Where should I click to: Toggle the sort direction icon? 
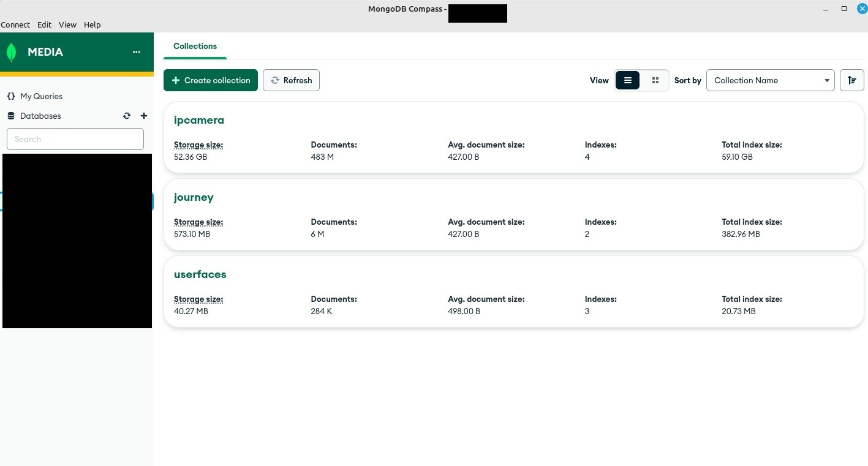851,80
